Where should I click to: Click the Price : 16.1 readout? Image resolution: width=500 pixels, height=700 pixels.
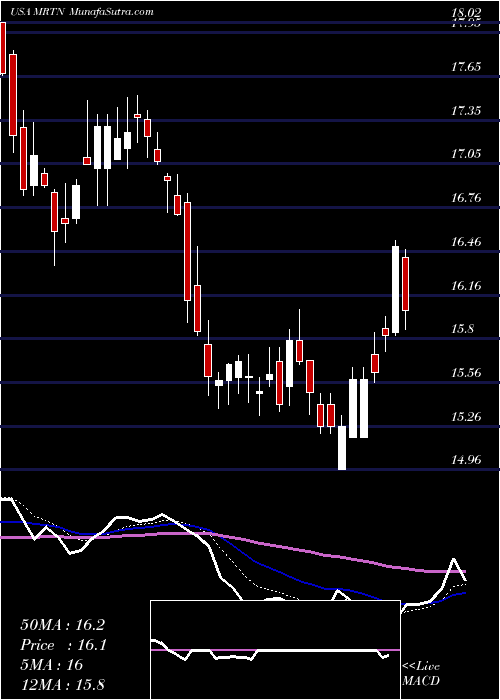click(62, 645)
